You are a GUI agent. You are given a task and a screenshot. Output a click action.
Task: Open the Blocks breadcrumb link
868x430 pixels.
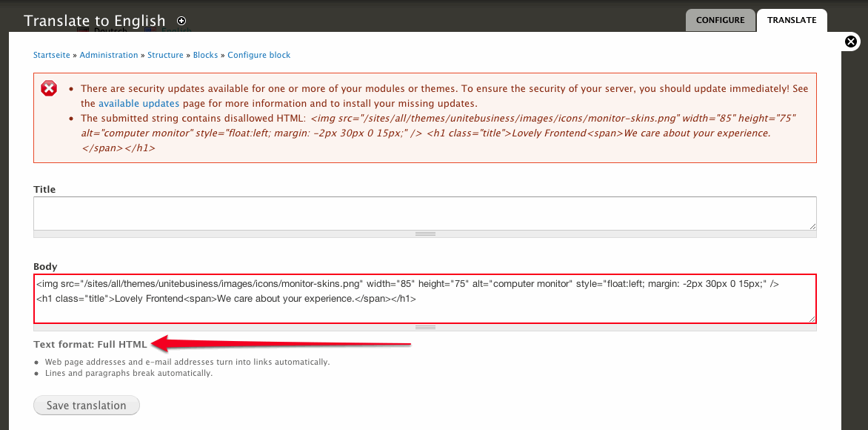(x=205, y=54)
